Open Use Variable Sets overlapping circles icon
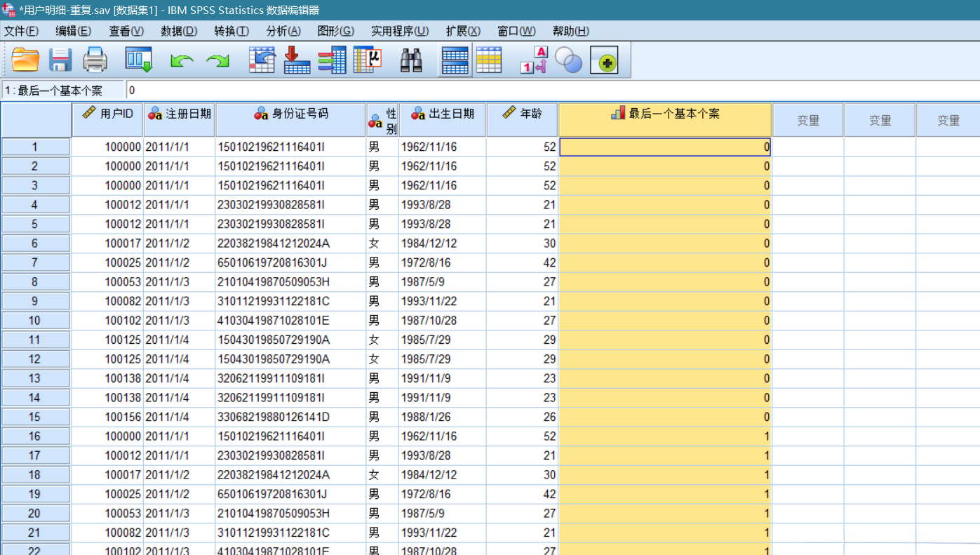This screenshot has height=555, width=980. click(569, 60)
